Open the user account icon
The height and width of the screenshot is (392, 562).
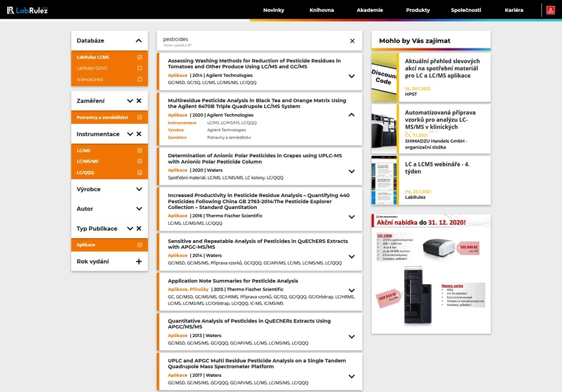pyautogui.click(x=551, y=10)
